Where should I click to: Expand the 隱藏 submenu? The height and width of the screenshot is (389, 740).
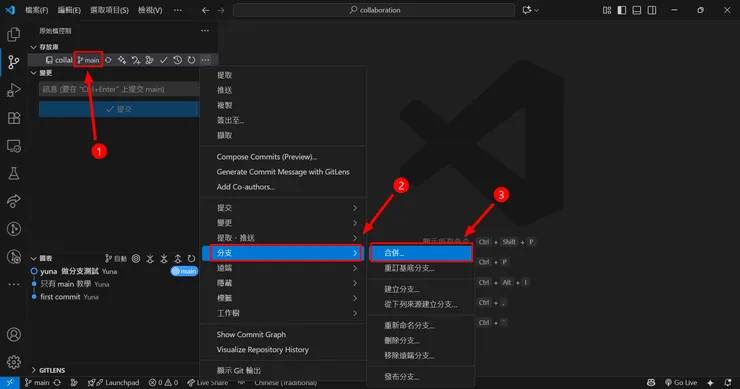(x=283, y=283)
